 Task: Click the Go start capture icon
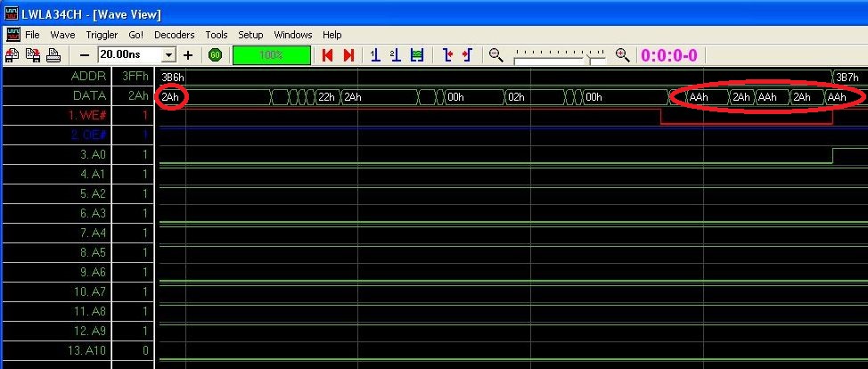tap(215, 55)
